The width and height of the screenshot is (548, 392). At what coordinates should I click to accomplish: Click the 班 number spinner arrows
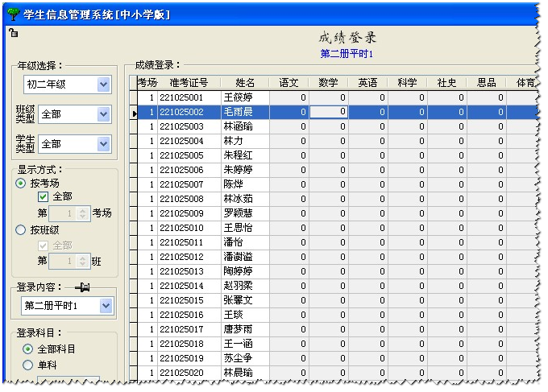(x=83, y=261)
